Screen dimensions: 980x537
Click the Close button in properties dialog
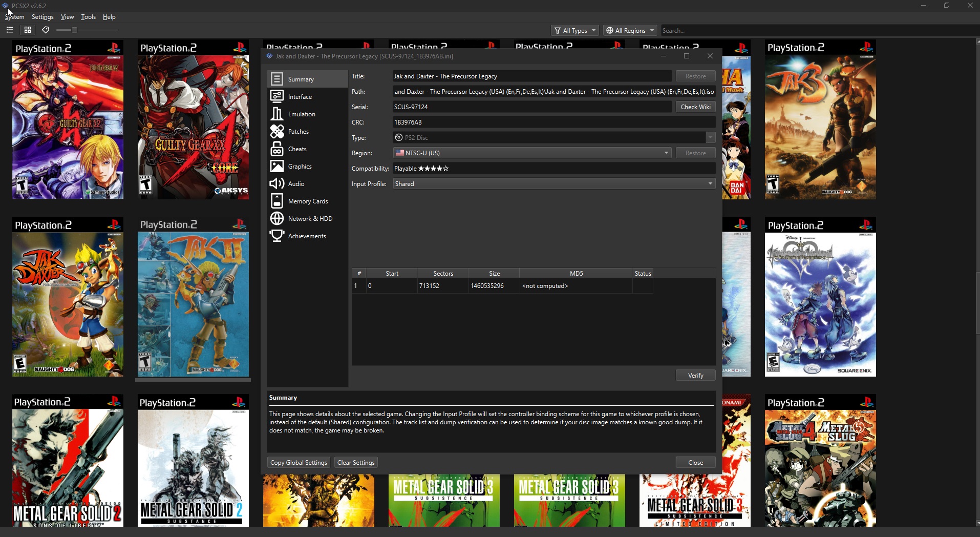coord(695,462)
